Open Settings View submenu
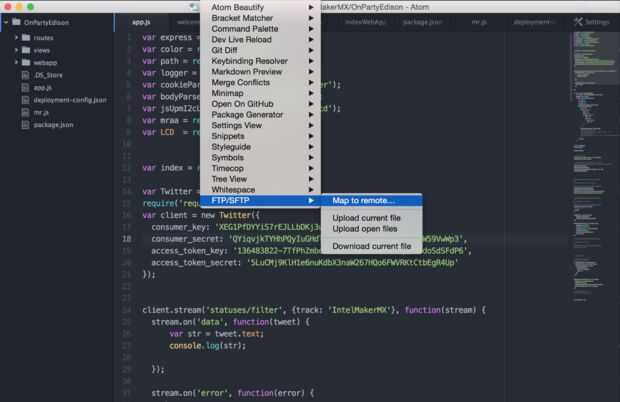This screenshot has height=402, width=620. pos(260,125)
